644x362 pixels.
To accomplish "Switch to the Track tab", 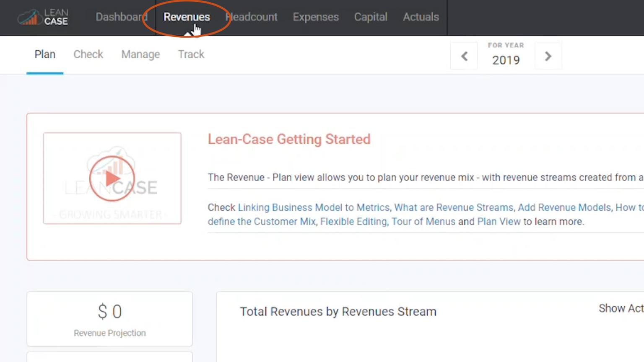I will pos(191,54).
